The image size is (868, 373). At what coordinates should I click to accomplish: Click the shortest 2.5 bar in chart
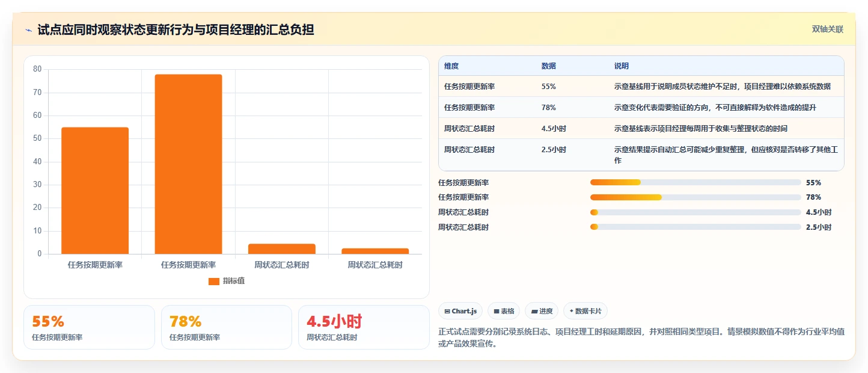375,251
